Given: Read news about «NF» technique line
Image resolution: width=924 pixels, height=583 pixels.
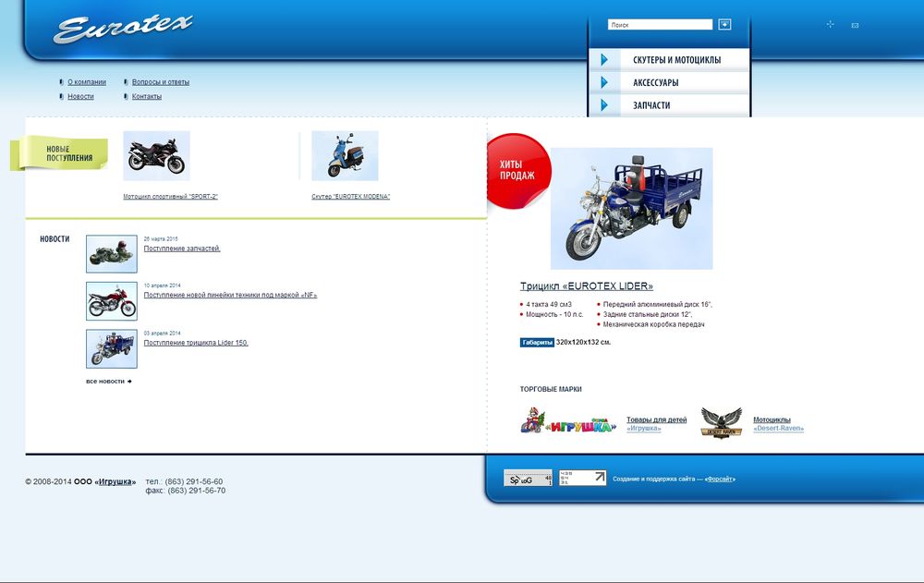Looking at the screenshot, I should [x=230, y=295].
